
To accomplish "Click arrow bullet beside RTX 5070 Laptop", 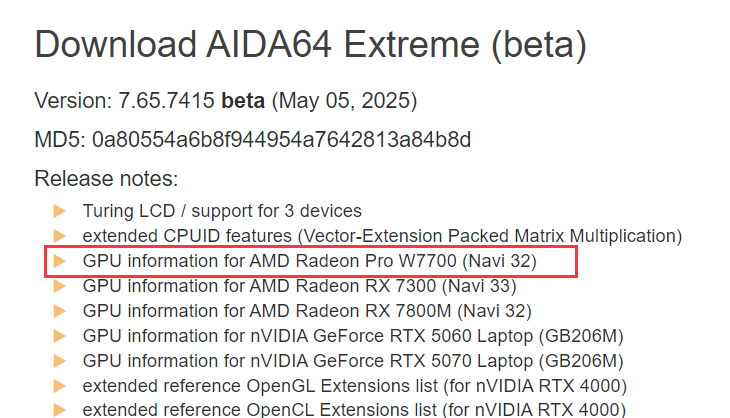I will tap(59, 361).
